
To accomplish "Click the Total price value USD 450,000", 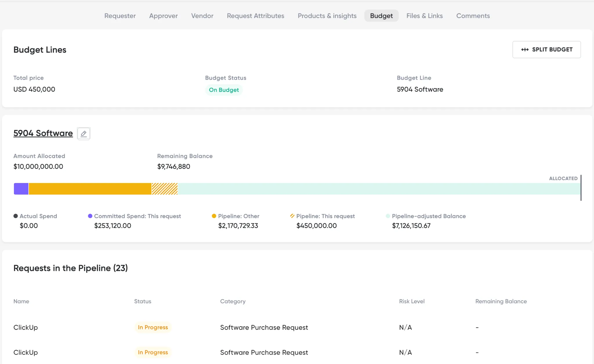I will pyautogui.click(x=34, y=89).
